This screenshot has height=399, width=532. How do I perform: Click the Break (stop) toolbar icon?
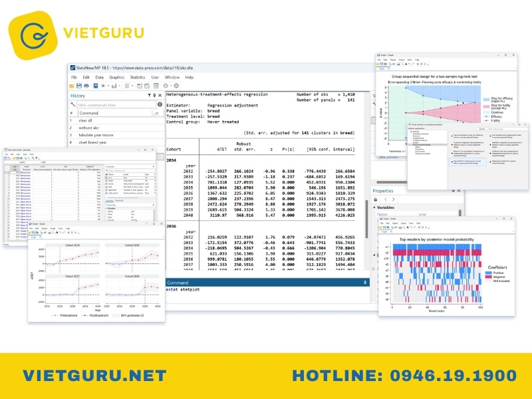(x=176, y=86)
